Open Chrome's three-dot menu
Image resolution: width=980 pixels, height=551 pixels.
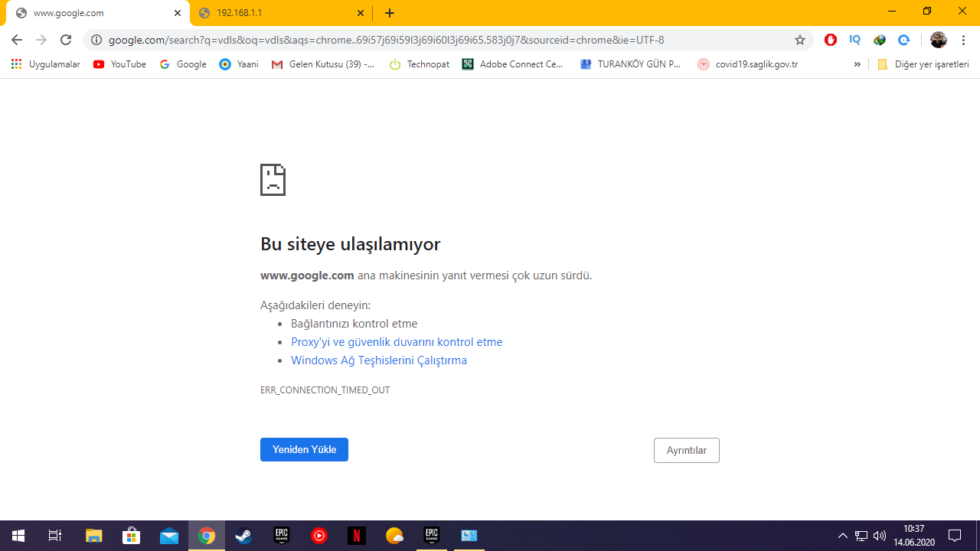pyautogui.click(x=964, y=40)
